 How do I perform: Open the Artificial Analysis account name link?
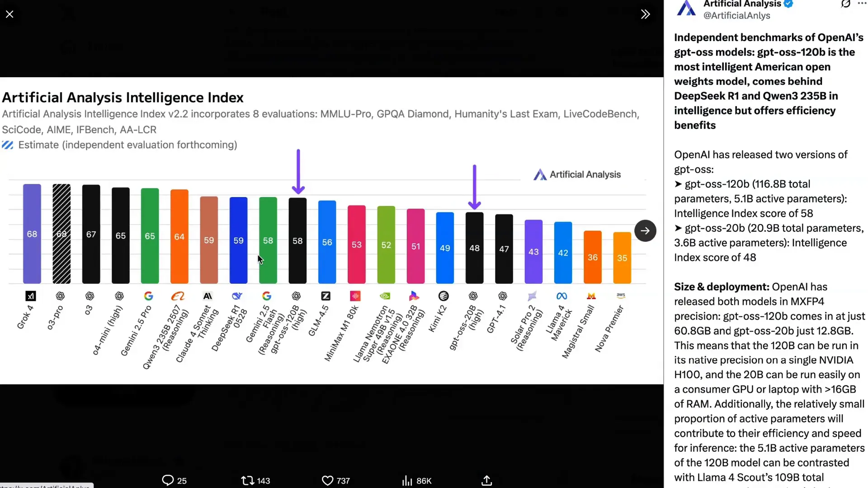pos(742,4)
